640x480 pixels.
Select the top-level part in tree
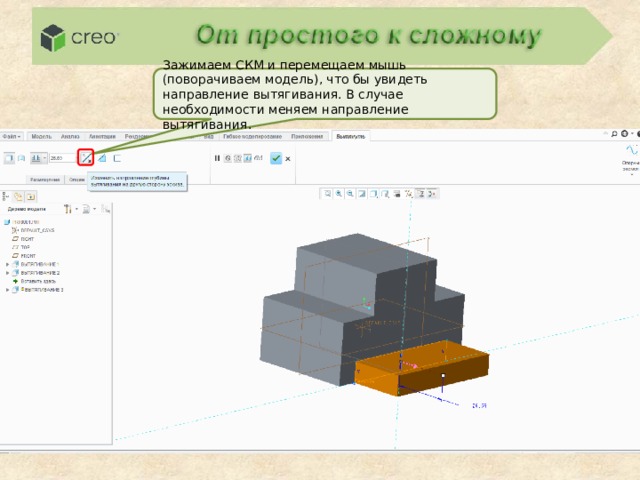pos(21,222)
